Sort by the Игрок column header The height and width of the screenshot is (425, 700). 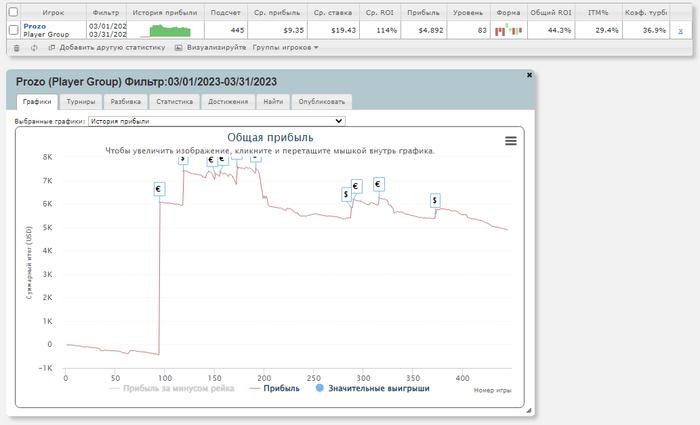tap(53, 12)
